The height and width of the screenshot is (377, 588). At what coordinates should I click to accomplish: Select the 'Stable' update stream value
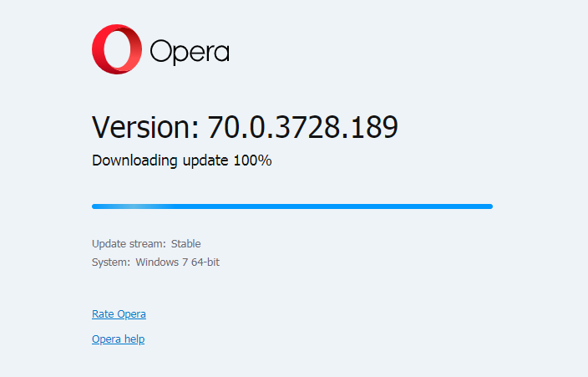click(186, 244)
